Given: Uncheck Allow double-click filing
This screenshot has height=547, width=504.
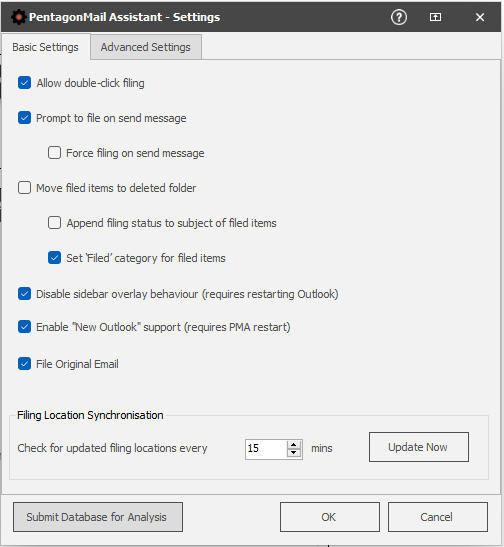Looking at the screenshot, I should pyautogui.click(x=24, y=83).
